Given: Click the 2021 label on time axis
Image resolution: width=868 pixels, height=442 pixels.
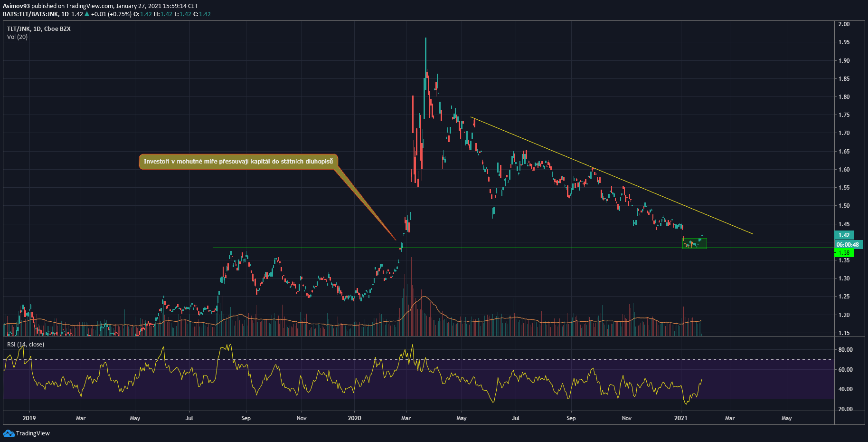Looking at the screenshot, I should pyautogui.click(x=680, y=418).
